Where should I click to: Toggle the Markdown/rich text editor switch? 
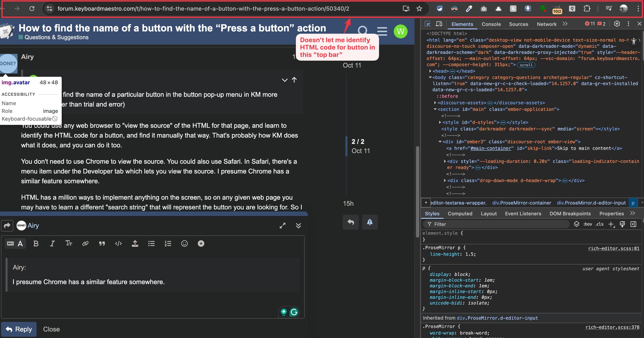coord(15,244)
